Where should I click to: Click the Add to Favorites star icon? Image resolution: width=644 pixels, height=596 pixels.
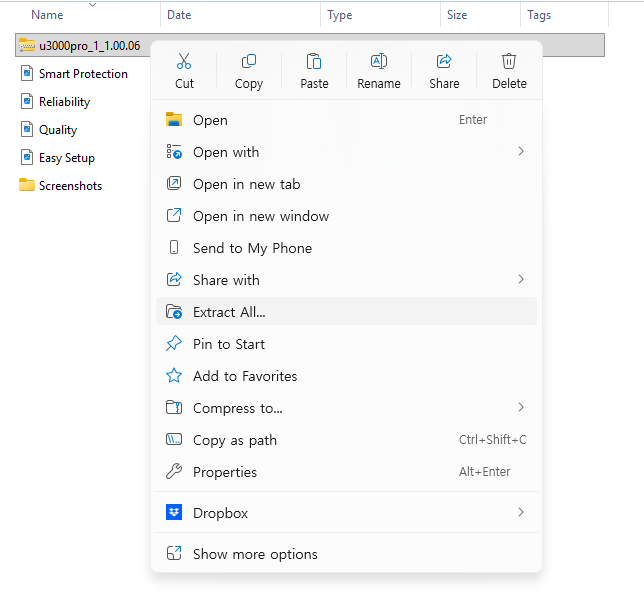(174, 375)
